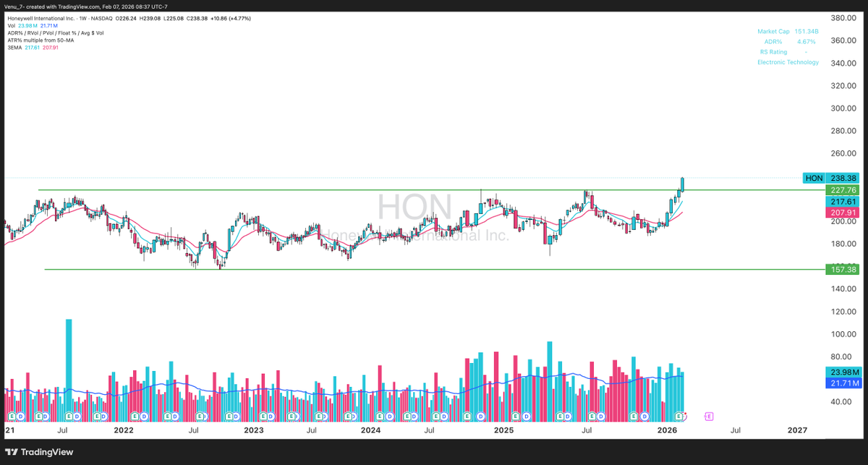Click the 2022 label on time axis
The height and width of the screenshot is (465, 868).
click(124, 430)
